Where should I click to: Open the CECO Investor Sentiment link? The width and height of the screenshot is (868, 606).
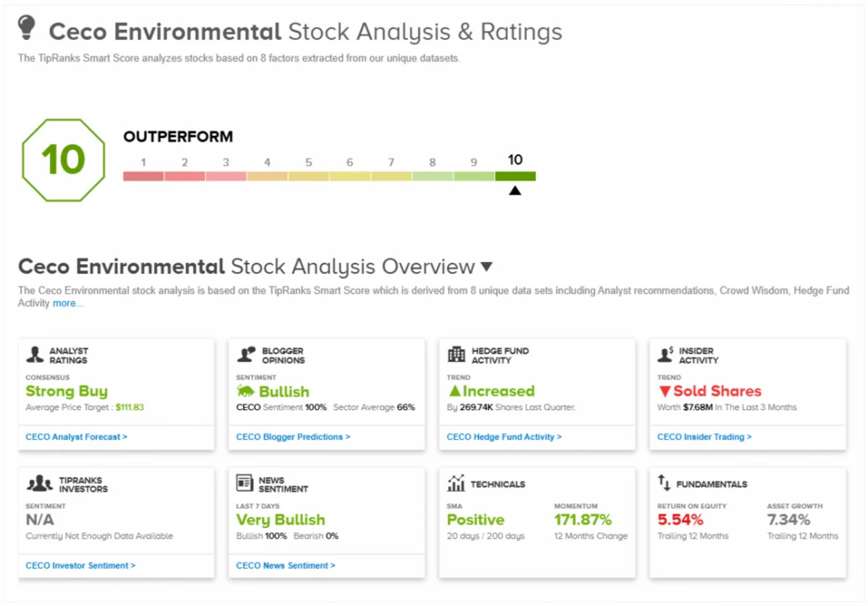click(x=81, y=566)
